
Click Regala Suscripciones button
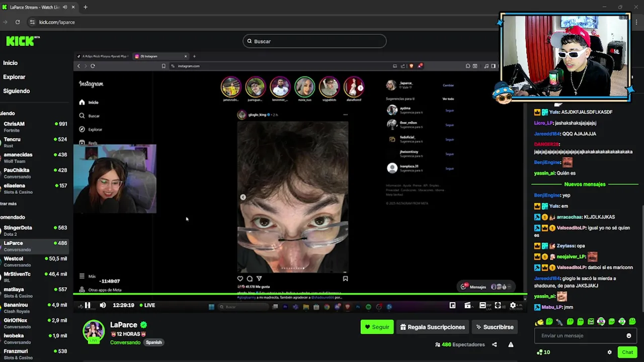coord(433,327)
